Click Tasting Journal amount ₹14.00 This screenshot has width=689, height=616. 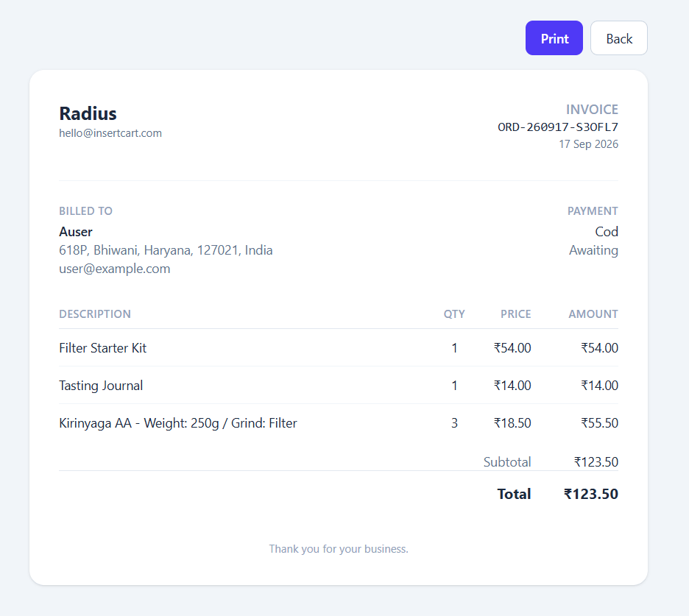coord(599,386)
